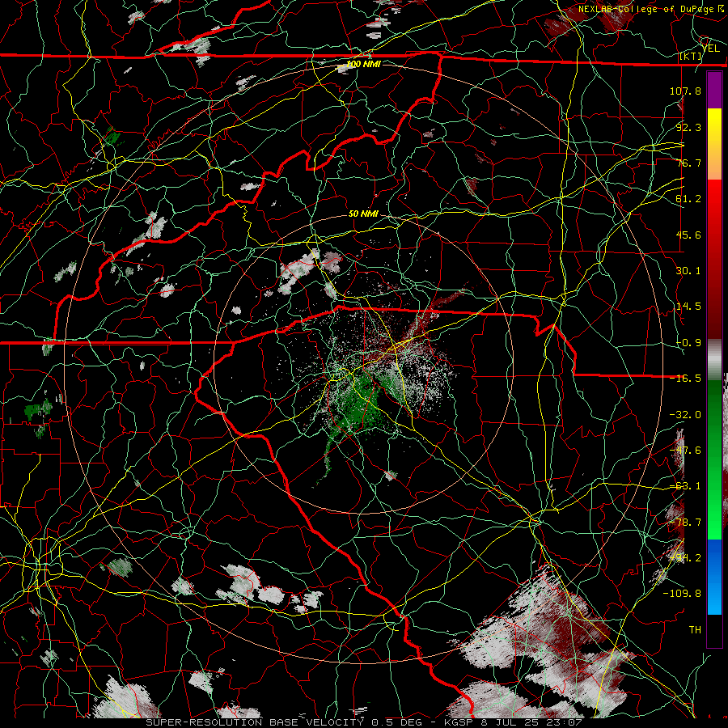Pick the gray near-zero segment of the color bar

(x=714, y=360)
